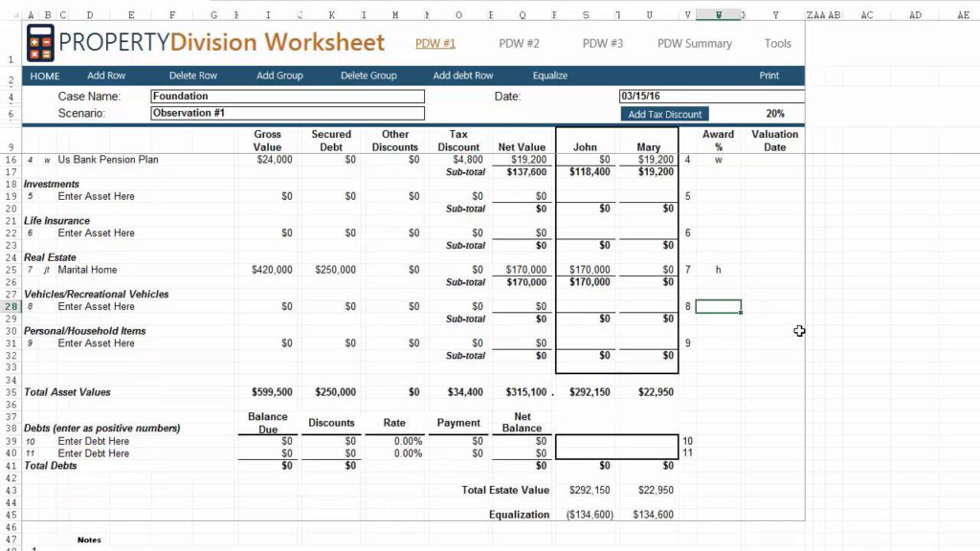Viewport: 980px width, 551px height.
Task: Select Enter Asset Here under Life Insurance
Action: [97, 233]
